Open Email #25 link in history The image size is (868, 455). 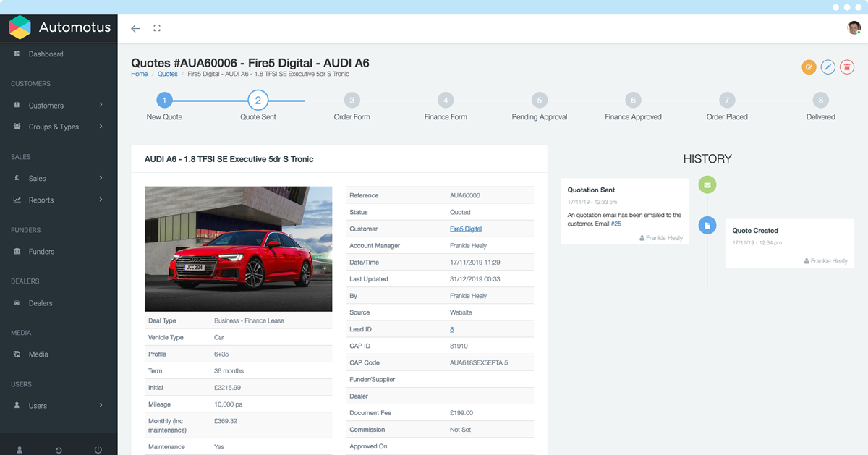point(616,224)
